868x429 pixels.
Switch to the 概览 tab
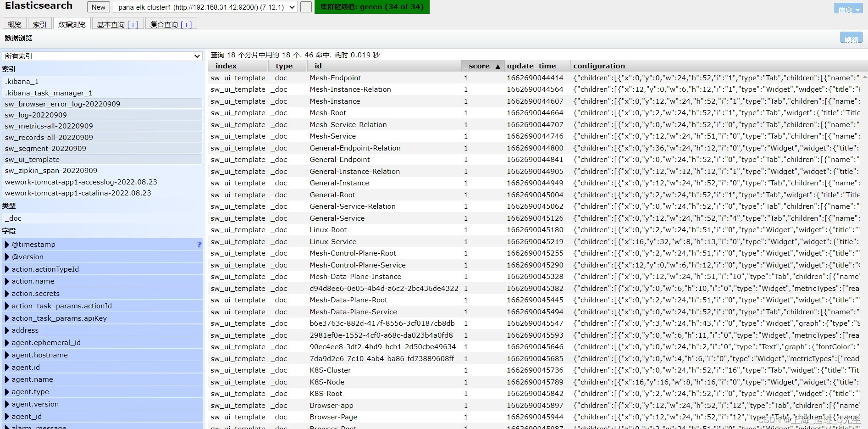pos(15,24)
